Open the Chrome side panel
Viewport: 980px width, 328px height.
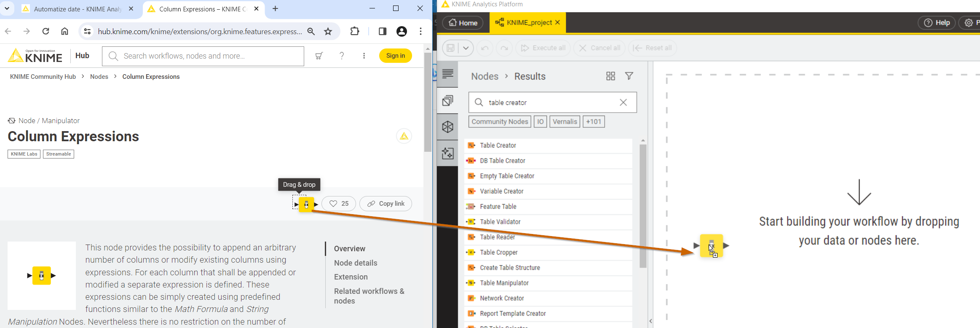[x=383, y=31]
